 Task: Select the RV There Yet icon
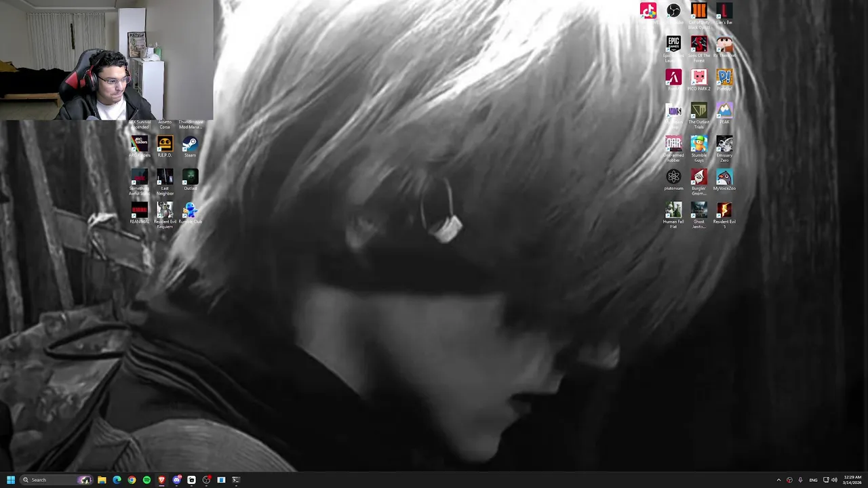[x=724, y=47]
